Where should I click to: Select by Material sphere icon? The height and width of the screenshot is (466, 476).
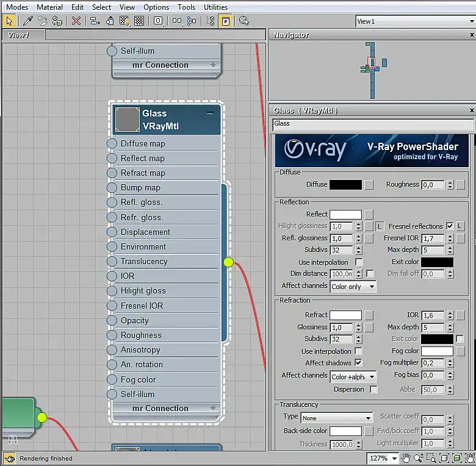(243, 21)
